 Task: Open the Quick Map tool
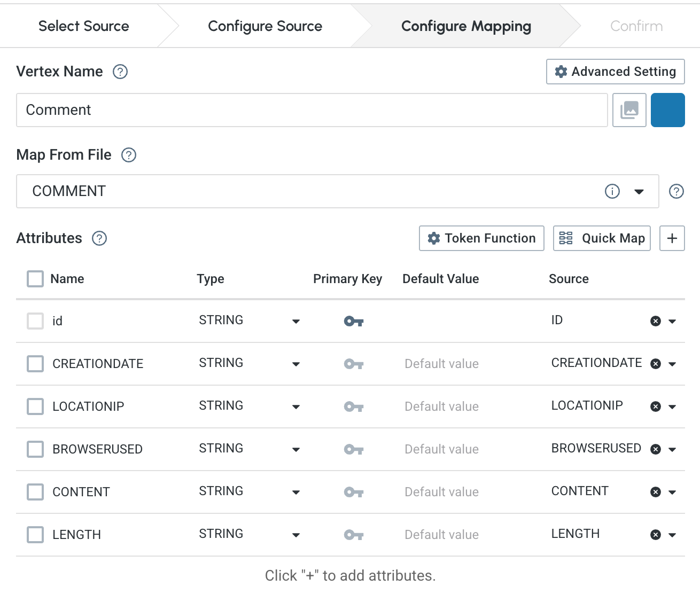[x=602, y=238]
